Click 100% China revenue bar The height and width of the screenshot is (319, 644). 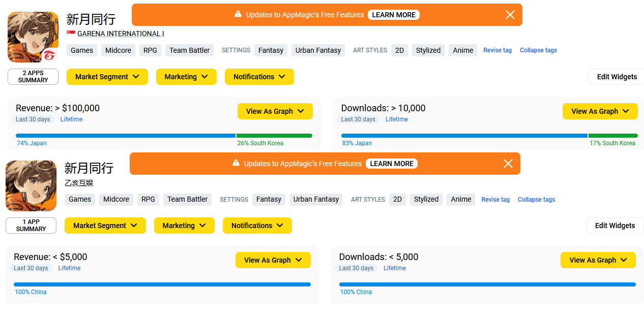tap(162, 284)
